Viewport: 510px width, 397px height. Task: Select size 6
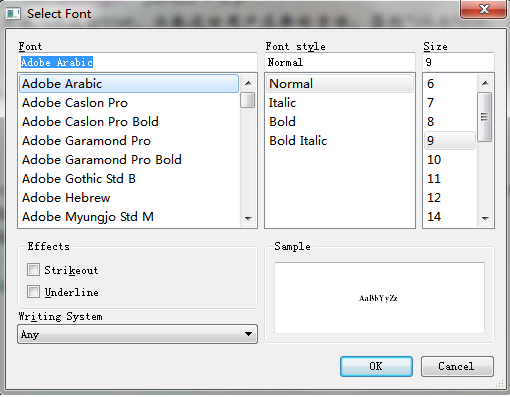pyautogui.click(x=450, y=83)
